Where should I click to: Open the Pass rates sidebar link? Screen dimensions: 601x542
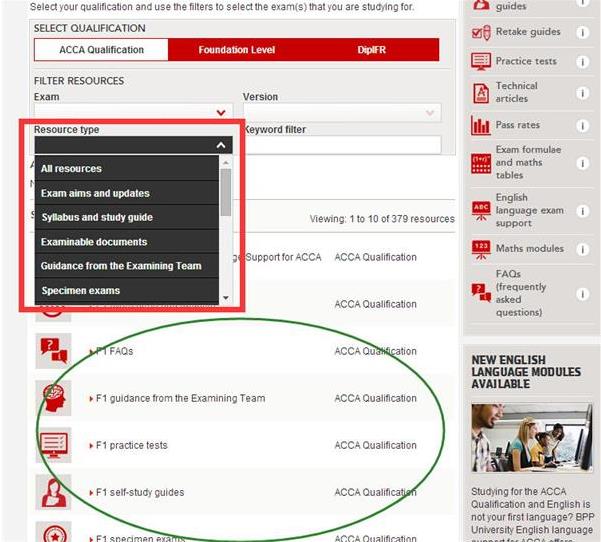tap(517, 125)
